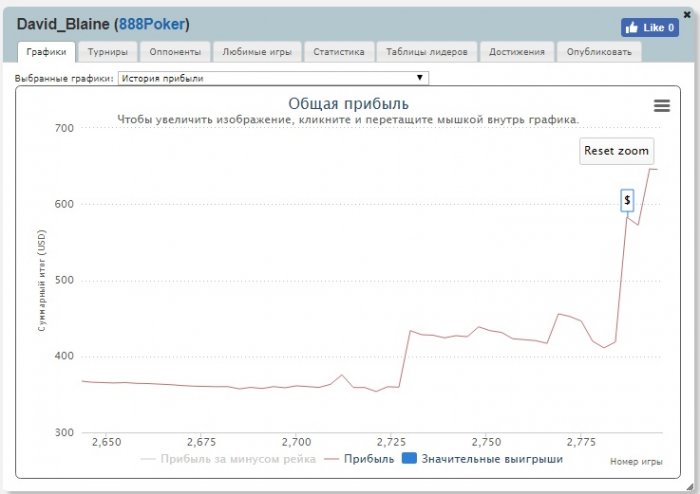Click the Суммарный итог (USD) axis title
Image resolution: width=700 pixels, height=494 pixels.
(42, 280)
